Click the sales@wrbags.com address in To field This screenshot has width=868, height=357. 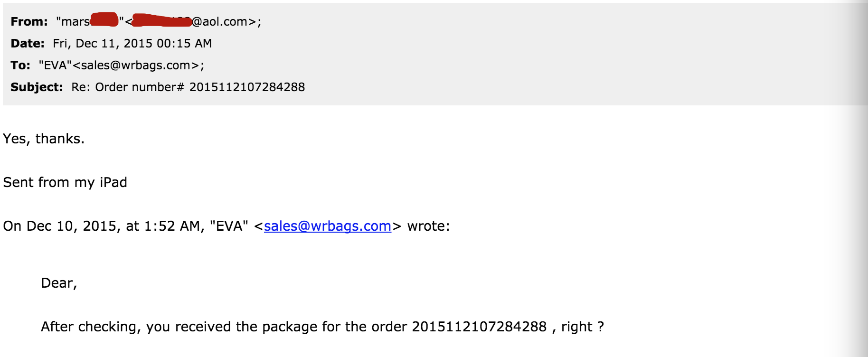click(x=136, y=66)
